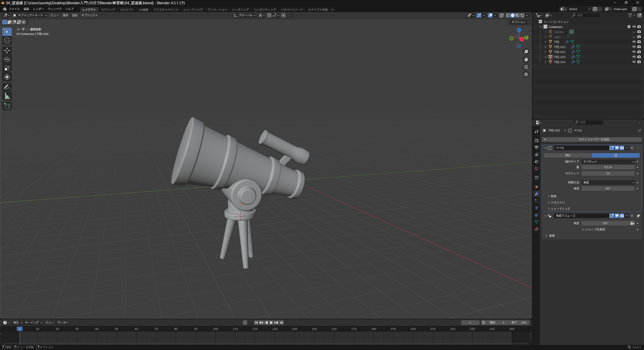Select the Move tool in toolbar
This screenshot has width=644, height=350.
coord(7,51)
